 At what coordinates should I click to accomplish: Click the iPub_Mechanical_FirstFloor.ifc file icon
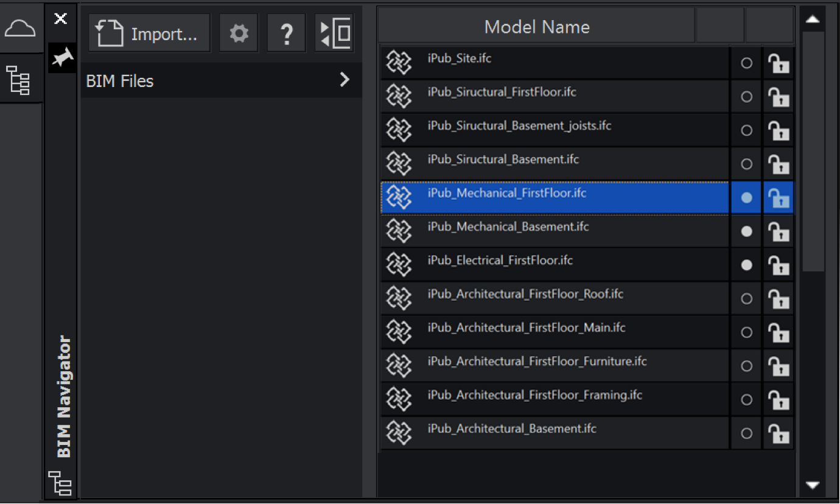[x=399, y=197]
